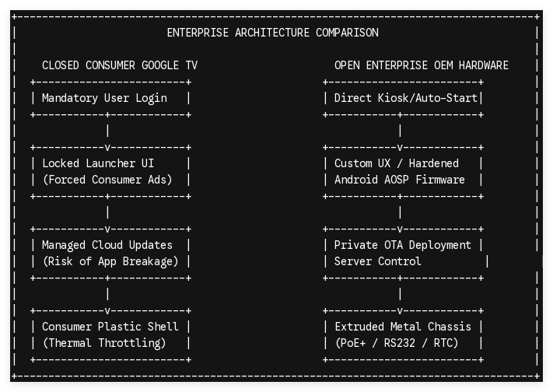The width and height of the screenshot is (553, 392).
Task: Click the Custom UX / Hardened text
Action: click(397, 163)
